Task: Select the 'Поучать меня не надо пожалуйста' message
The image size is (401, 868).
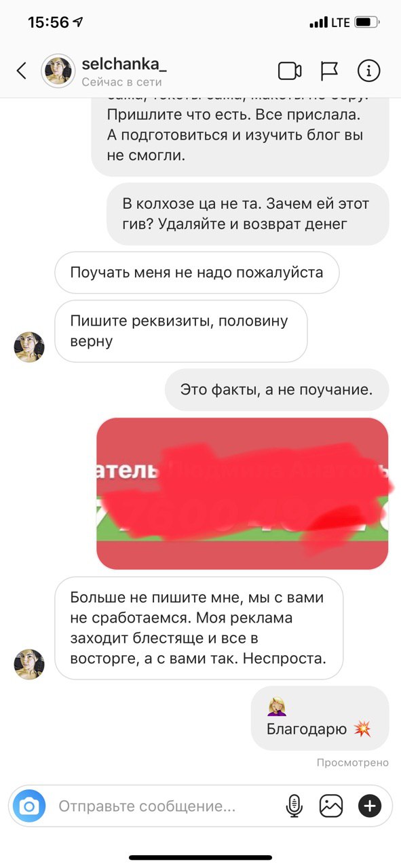Action: tap(197, 273)
